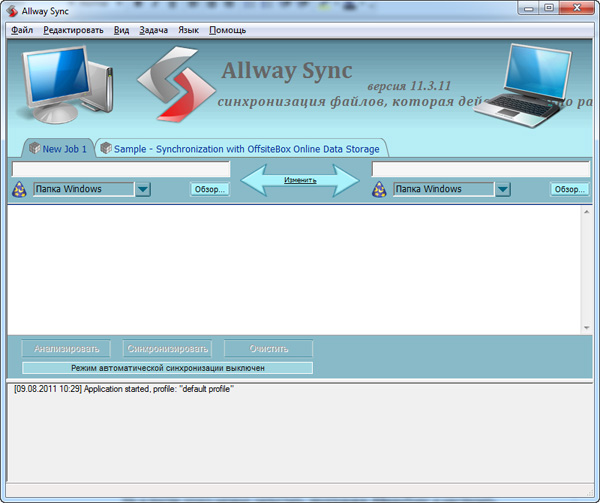The width and height of the screenshot is (600, 503).
Task: Open the Файл menu
Action: click(22, 31)
